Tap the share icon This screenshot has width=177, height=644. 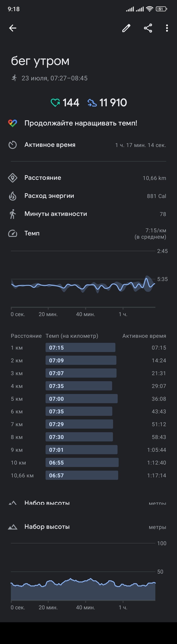click(148, 28)
